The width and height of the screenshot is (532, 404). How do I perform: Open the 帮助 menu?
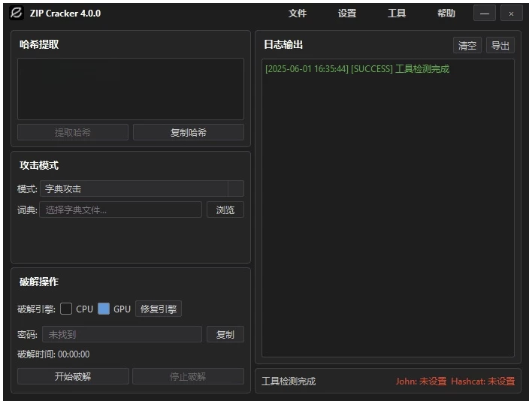coord(446,14)
